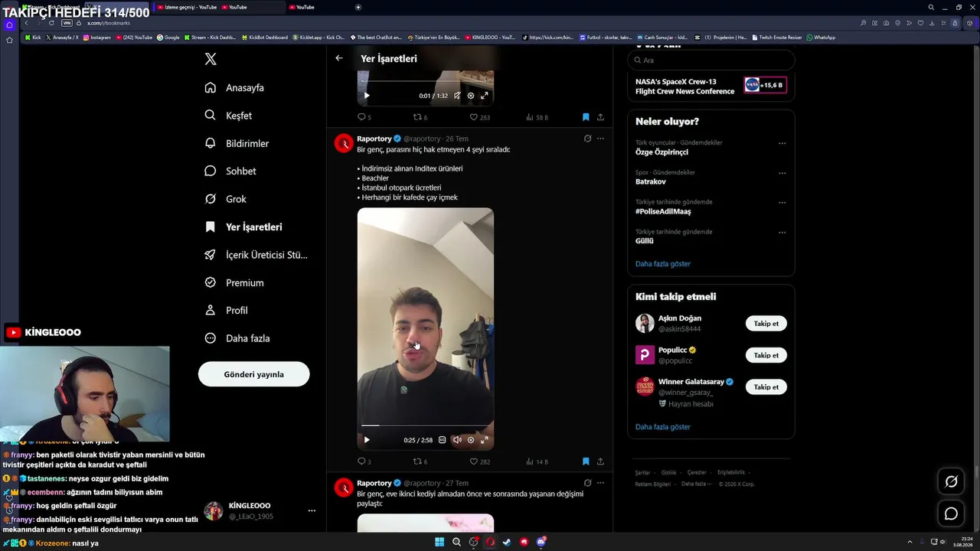This screenshot has height=551, width=980.
Task: Open options for the #PoliseAdilMaaş trend
Action: pyautogui.click(x=782, y=203)
